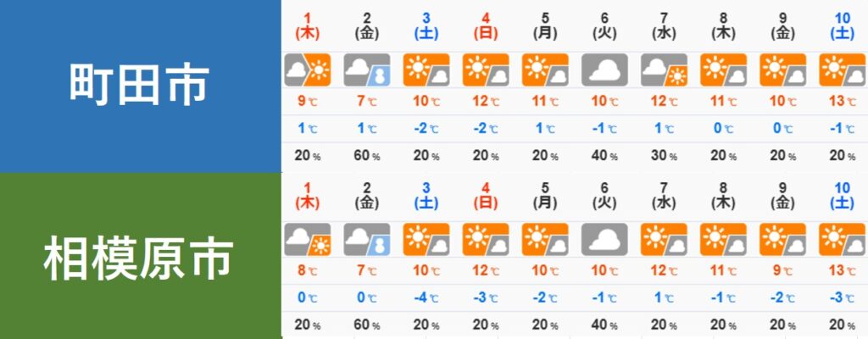Image resolution: width=868 pixels, height=339 pixels.
Task: Click the blue 町田市 city label
Action: coord(139,86)
